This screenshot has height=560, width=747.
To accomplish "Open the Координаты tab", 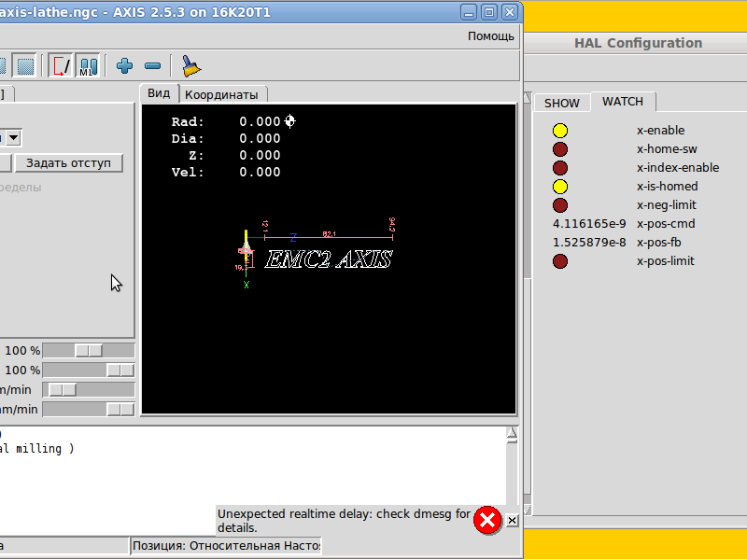I will click(x=221, y=95).
